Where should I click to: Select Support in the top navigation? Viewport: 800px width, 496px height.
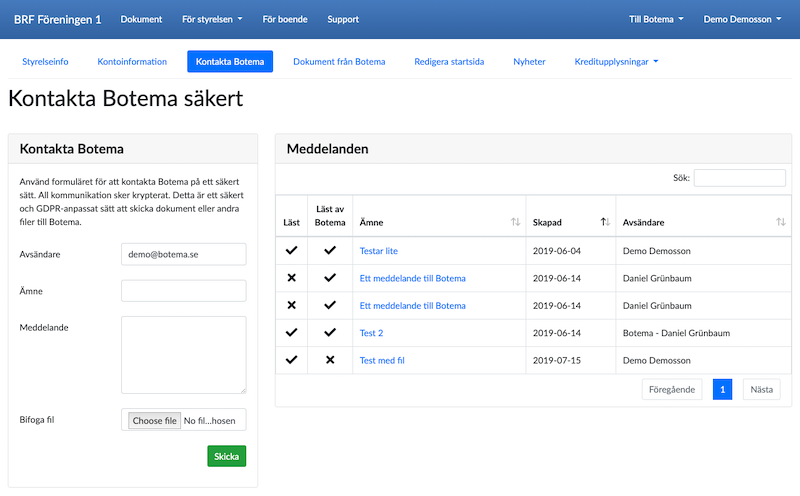[x=343, y=19]
